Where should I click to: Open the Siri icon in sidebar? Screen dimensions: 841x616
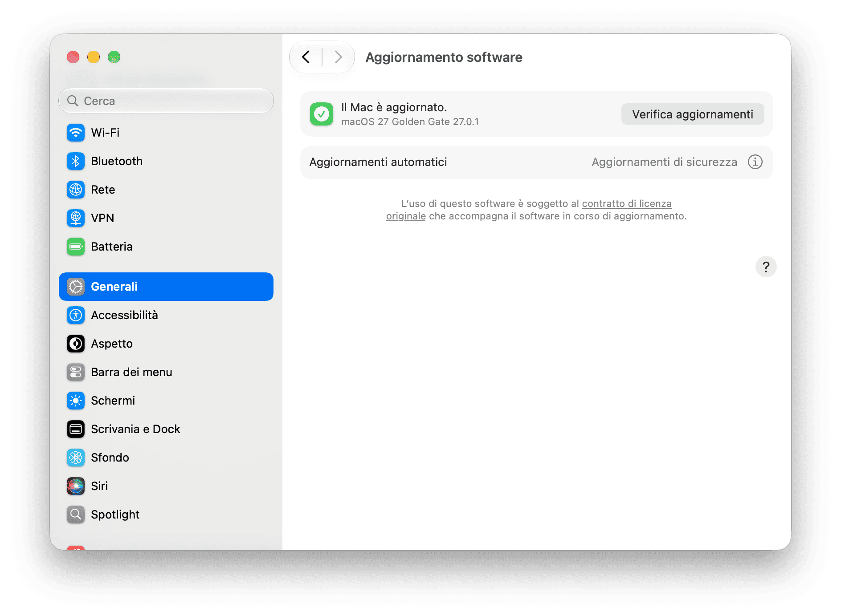76,486
